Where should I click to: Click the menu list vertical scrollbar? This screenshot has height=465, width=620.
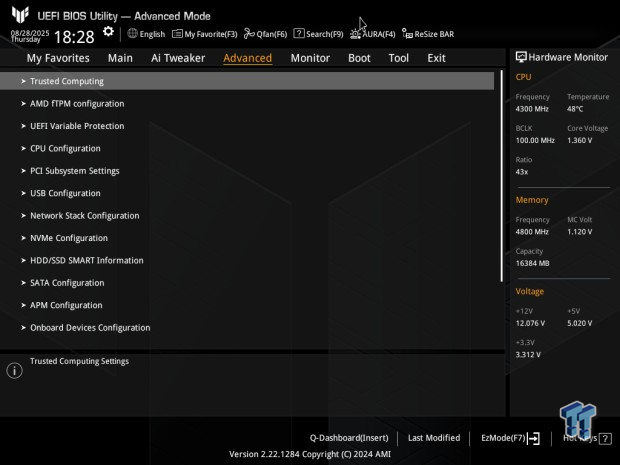(x=501, y=176)
